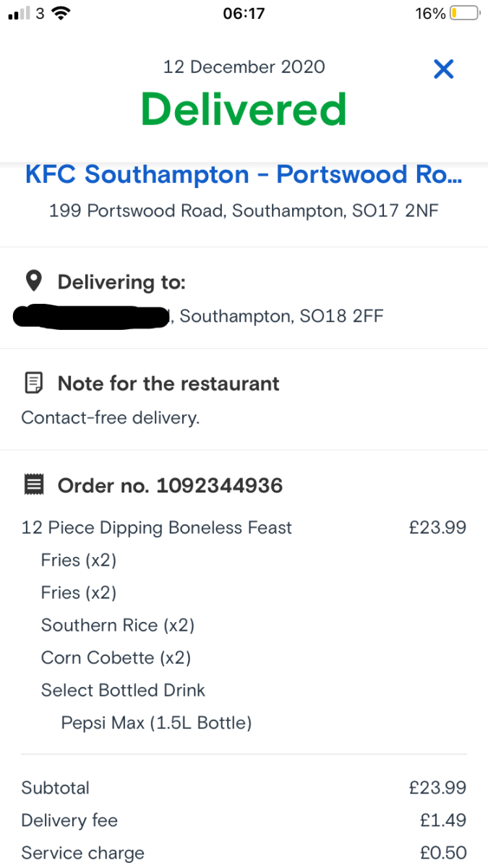The height and width of the screenshot is (868, 488).
Task: Tap the Pepsi Max (1.5L Bottle) option
Action: 156,723
